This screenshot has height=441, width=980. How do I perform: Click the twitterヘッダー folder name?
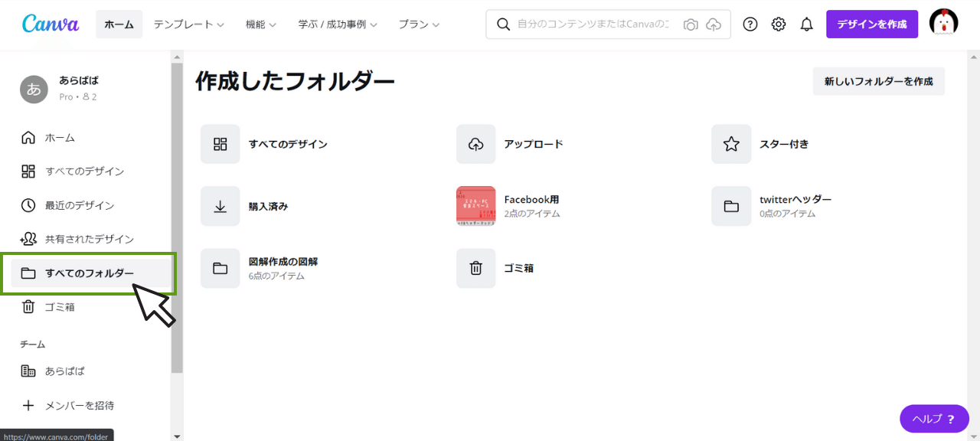pyautogui.click(x=795, y=200)
